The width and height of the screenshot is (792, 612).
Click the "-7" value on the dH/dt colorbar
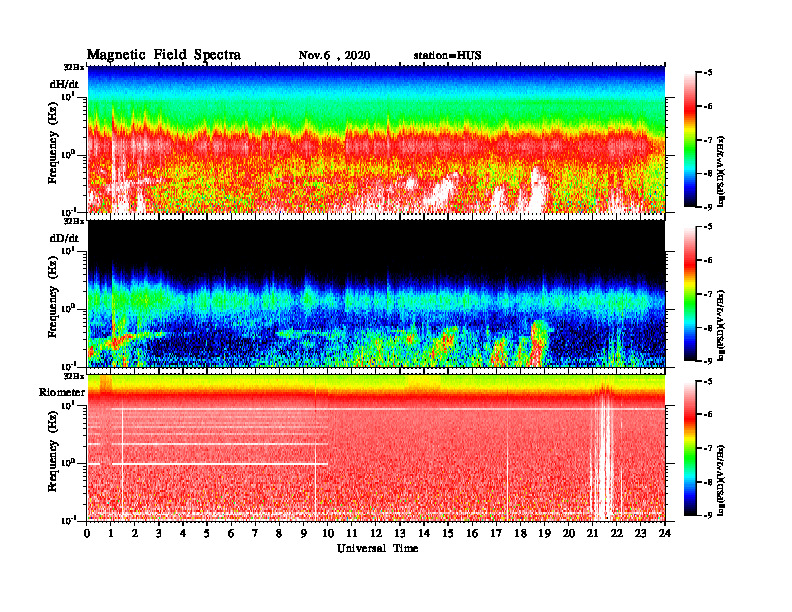(708, 140)
